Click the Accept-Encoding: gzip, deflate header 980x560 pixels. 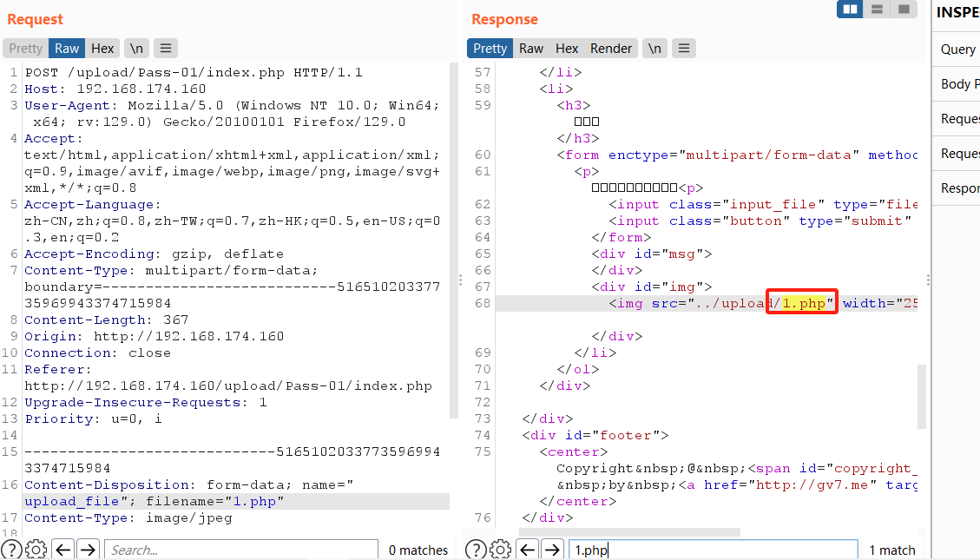click(154, 254)
